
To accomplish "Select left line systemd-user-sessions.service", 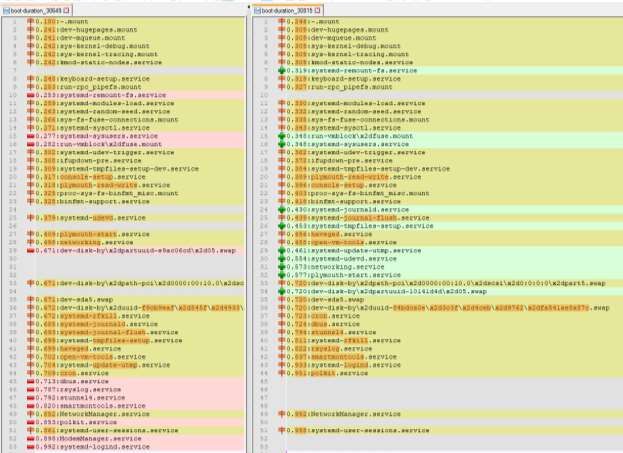I will pyautogui.click(x=106, y=430).
